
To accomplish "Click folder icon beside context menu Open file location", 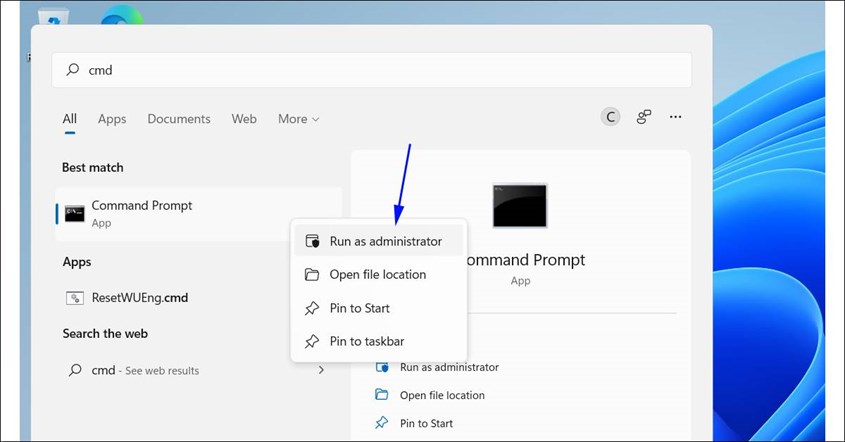I will [312, 274].
